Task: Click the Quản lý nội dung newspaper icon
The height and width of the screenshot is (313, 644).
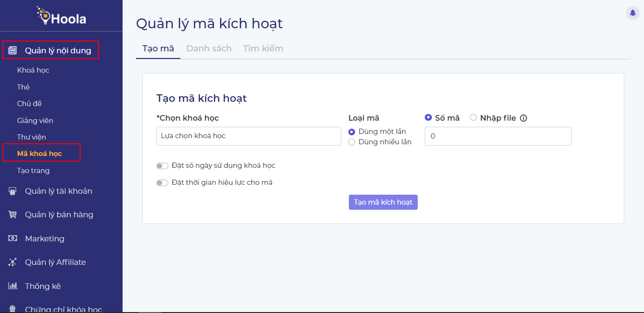Action: pyautogui.click(x=13, y=50)
